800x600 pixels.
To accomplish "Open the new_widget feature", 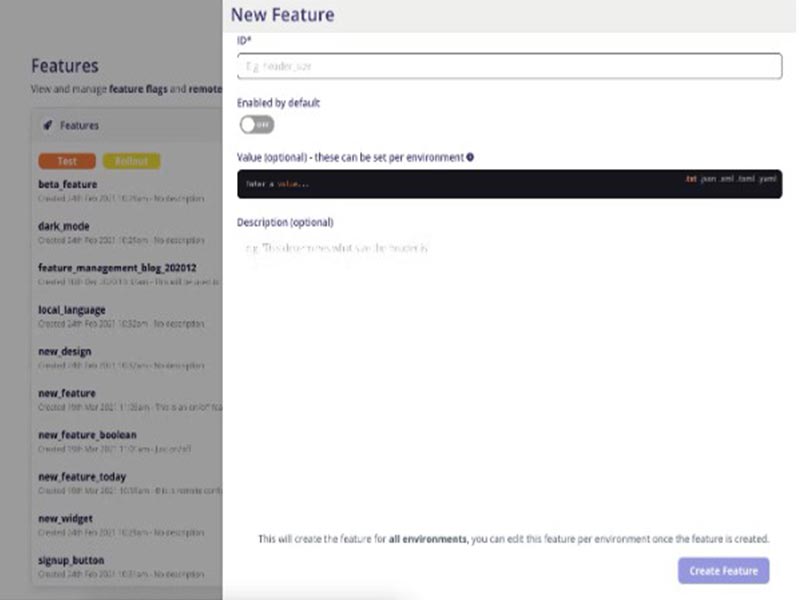I will click(x=64, y=519).
